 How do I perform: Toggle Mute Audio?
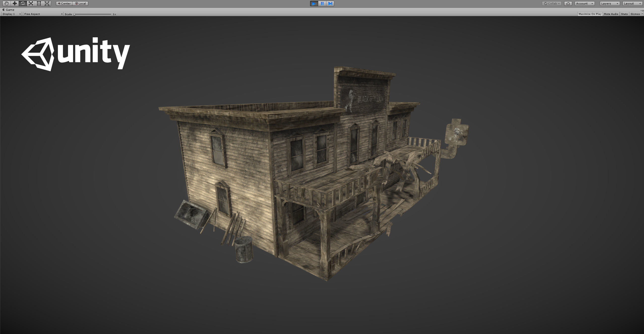coord(611,14)
